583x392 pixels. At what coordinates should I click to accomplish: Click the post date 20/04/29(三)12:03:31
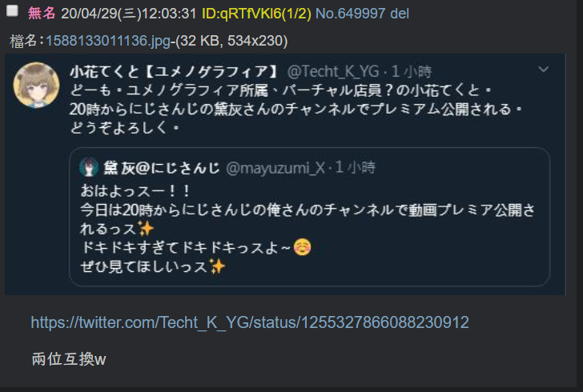coord(129,14)
